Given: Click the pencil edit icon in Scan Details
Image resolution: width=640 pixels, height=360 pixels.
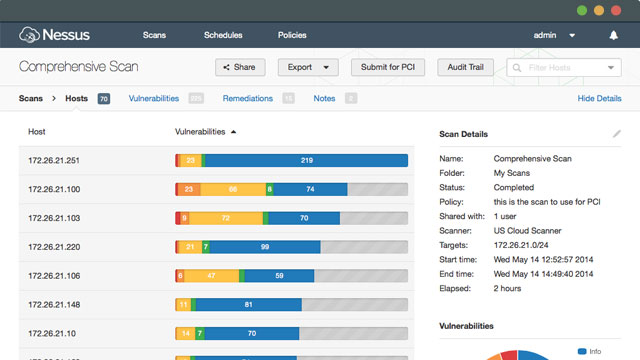Looking at the screenshot, I should (x=617, y=134).
